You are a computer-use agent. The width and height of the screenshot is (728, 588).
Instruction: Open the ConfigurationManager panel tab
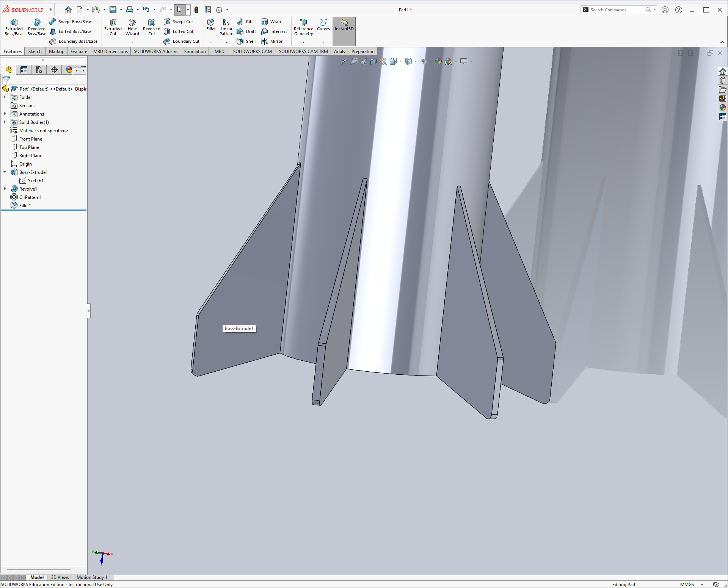[39, 70]
